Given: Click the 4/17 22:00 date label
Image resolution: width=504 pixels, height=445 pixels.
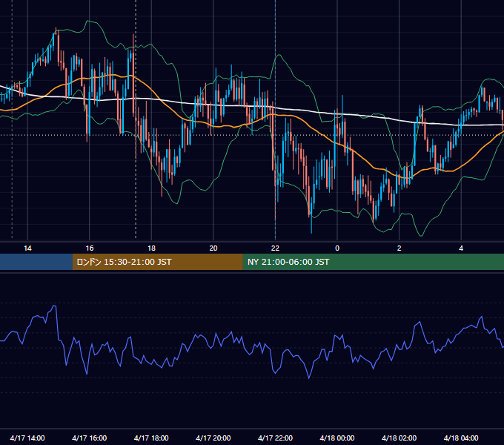Looking at the screenshot, I should point(275,438).
